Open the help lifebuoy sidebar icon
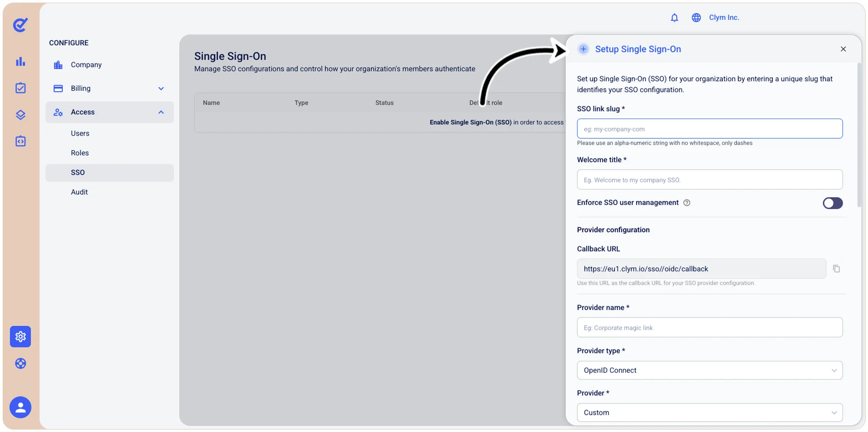This screenshot has height=432, width=868. (20, 364)
